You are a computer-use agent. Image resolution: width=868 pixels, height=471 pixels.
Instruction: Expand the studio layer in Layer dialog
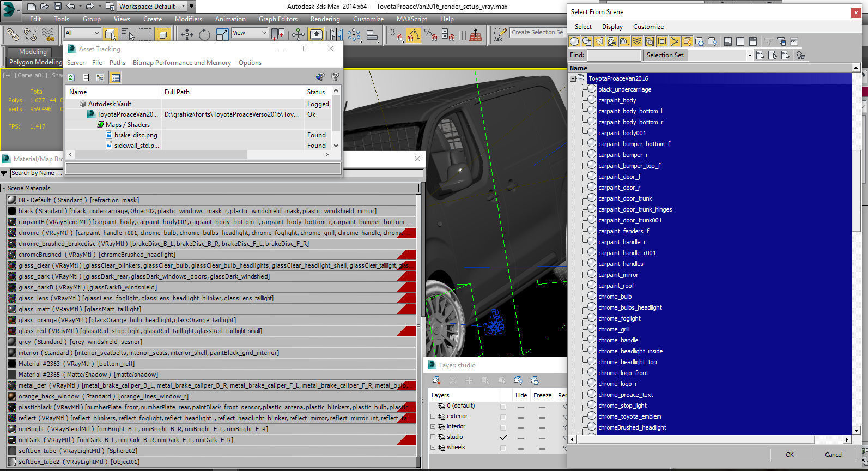coord(433,437)
